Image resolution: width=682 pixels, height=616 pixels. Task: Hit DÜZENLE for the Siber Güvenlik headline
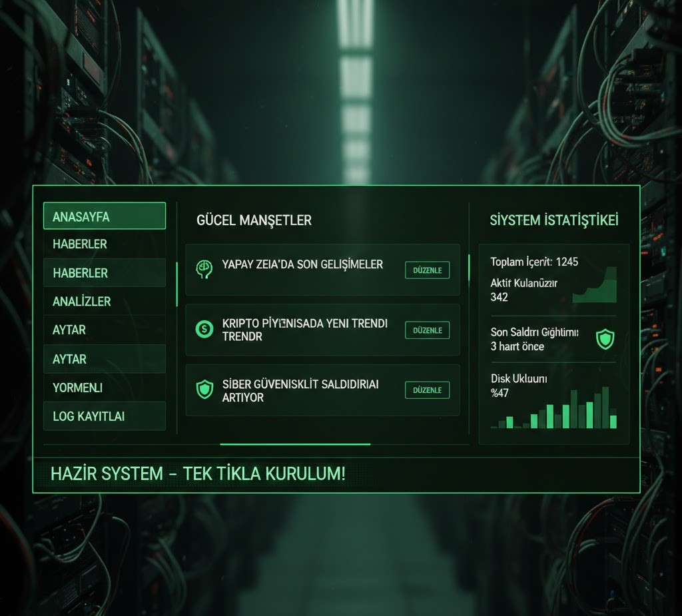(427, 390)
